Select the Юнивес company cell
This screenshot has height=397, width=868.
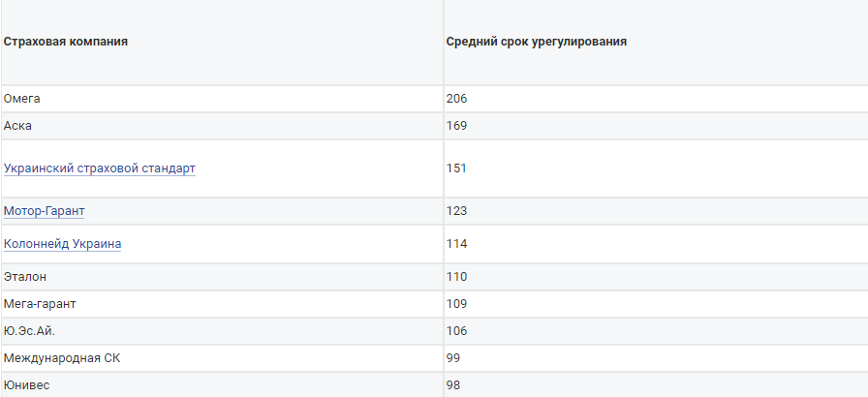(x=26, y=385)
